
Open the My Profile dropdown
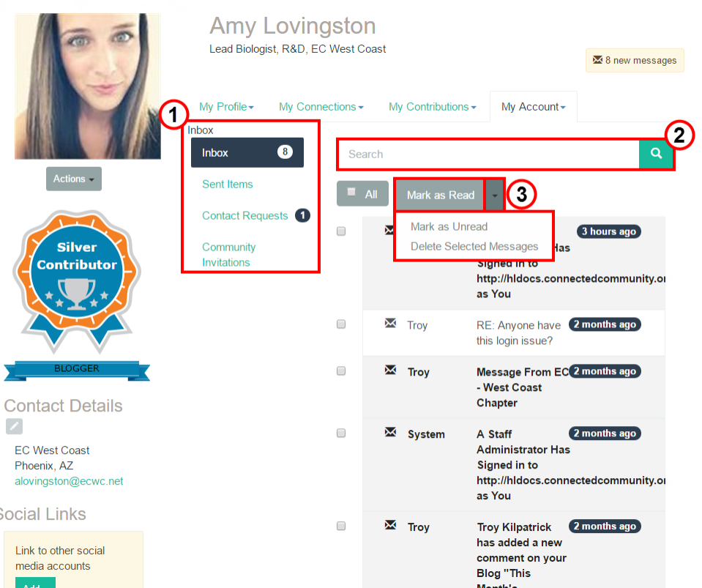tap(226, 107)
